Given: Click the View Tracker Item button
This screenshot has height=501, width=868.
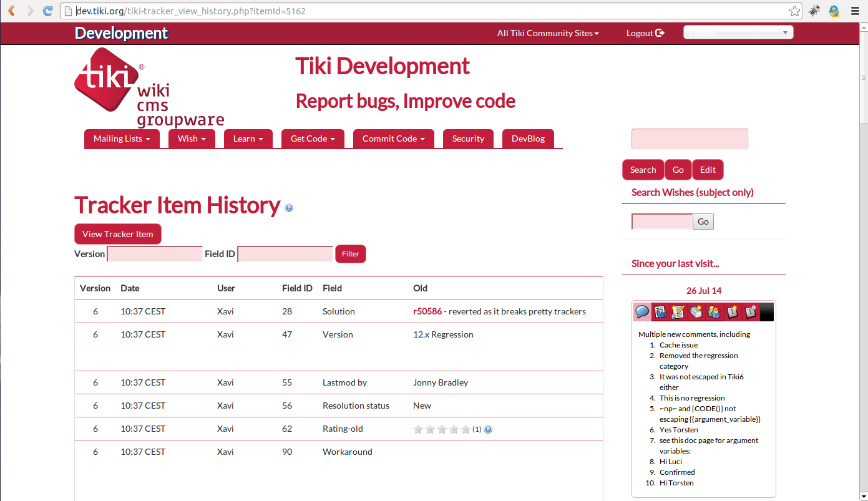Looking at the screenshot, I should point(118,234).
